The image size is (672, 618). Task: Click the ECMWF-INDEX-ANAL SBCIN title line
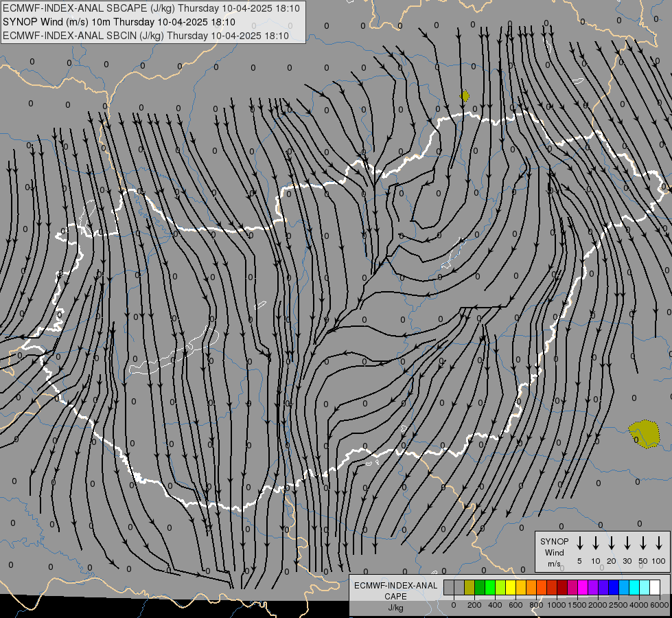(146, 36)
